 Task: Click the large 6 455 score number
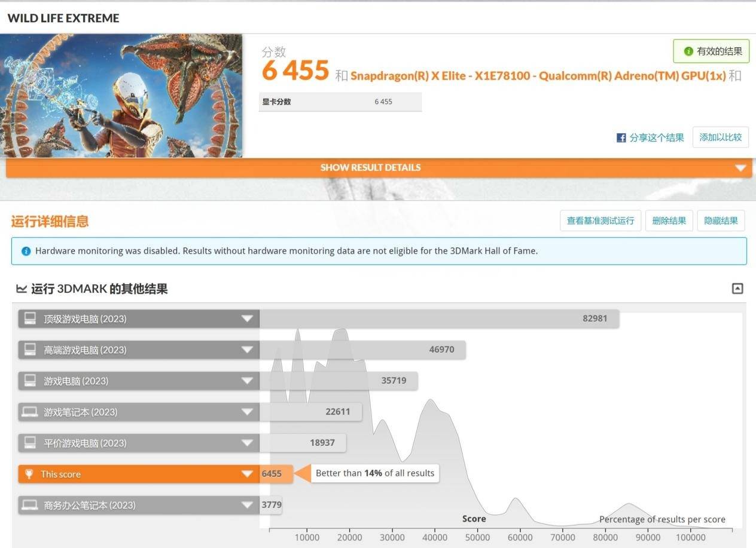(x=295, y=71)
